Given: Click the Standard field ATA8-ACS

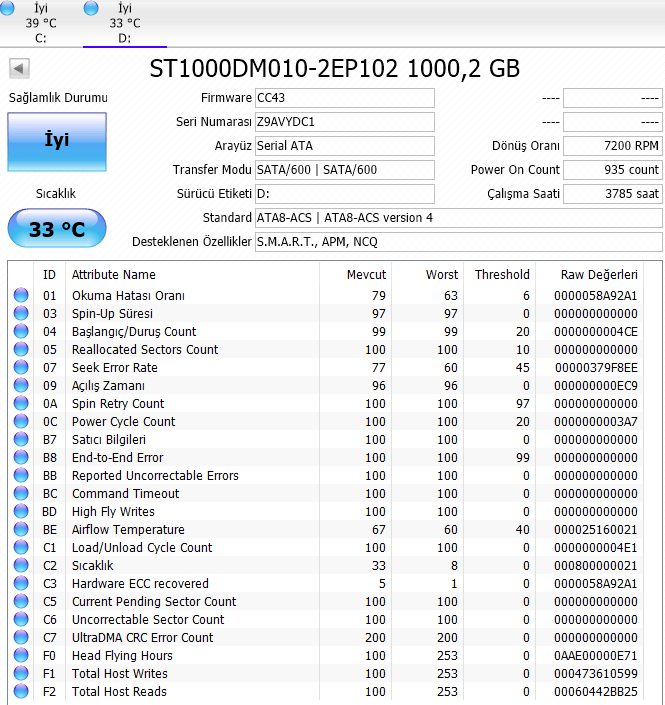Looking at the screenshot, I should coord(459,218).
